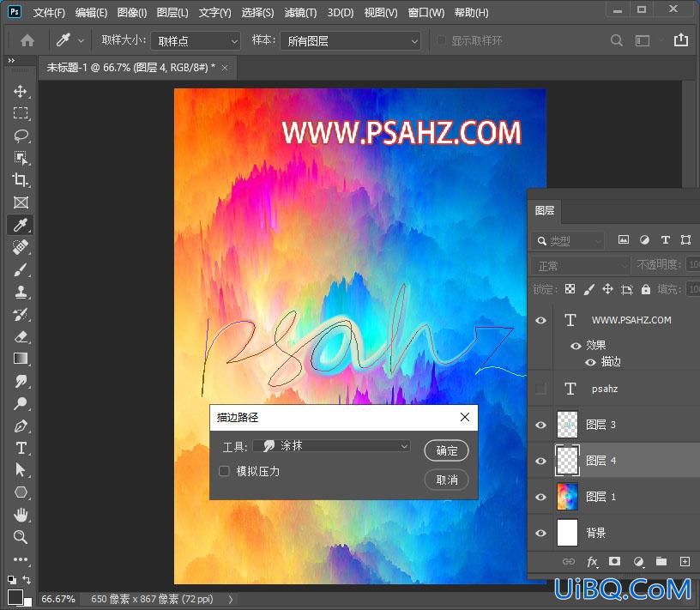Switch to the 图层 panel tab
Viewport: 700px width, 610px height.
544,210
